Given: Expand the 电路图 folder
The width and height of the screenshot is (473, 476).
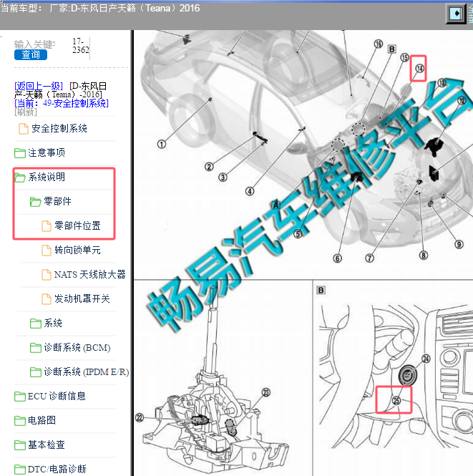Looking at the screenshot, I should point(42,420).
